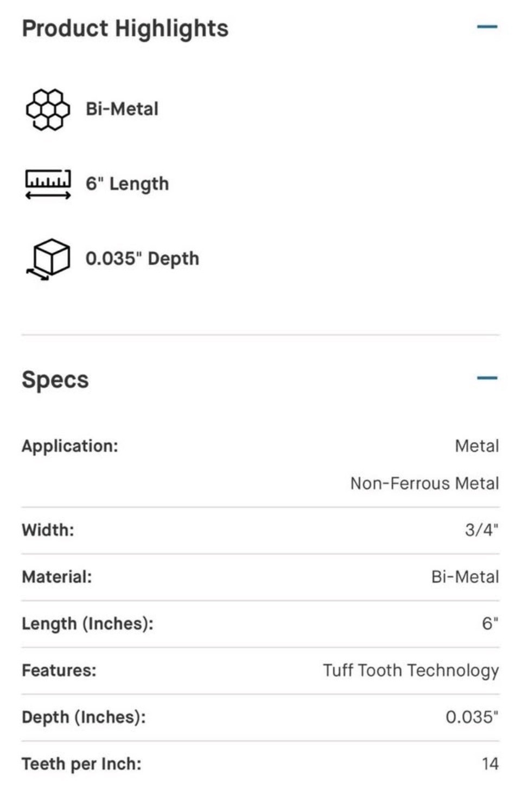
Task: Select the 0.035" Depth highlight text
Action: click(x=142, y=259)
